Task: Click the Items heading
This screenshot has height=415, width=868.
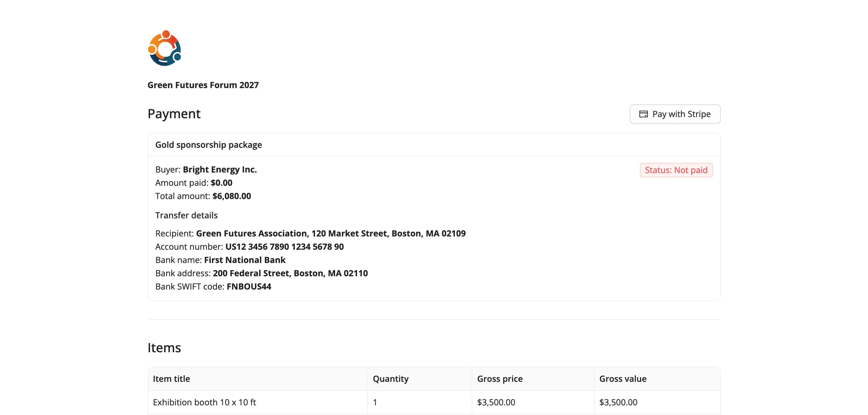Action: pyautogui.click(x=164, y=348)
